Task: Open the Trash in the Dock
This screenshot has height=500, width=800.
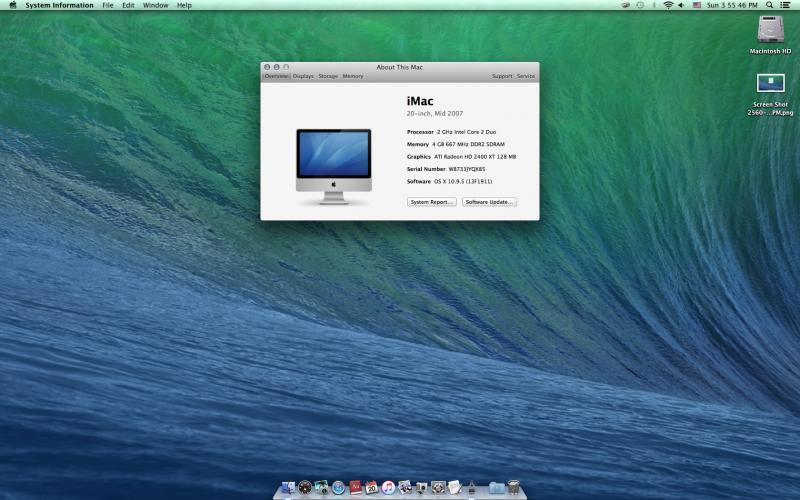Action: point(513,487)
